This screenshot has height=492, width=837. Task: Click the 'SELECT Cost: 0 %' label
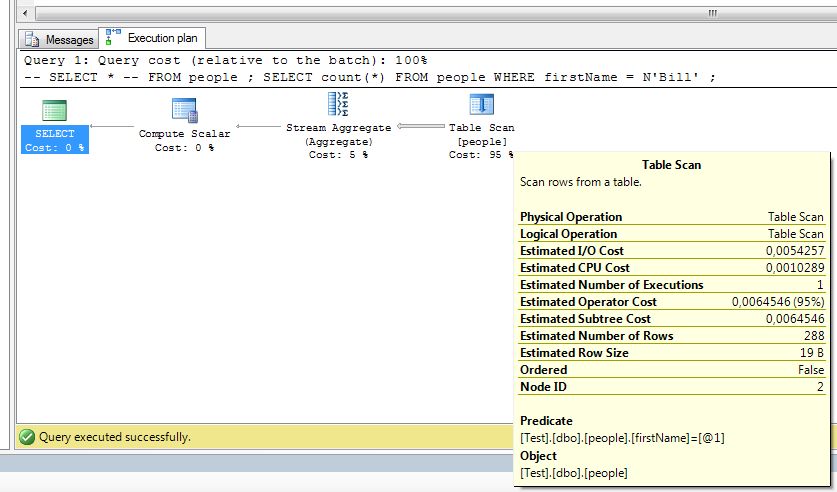coord(54,140)
